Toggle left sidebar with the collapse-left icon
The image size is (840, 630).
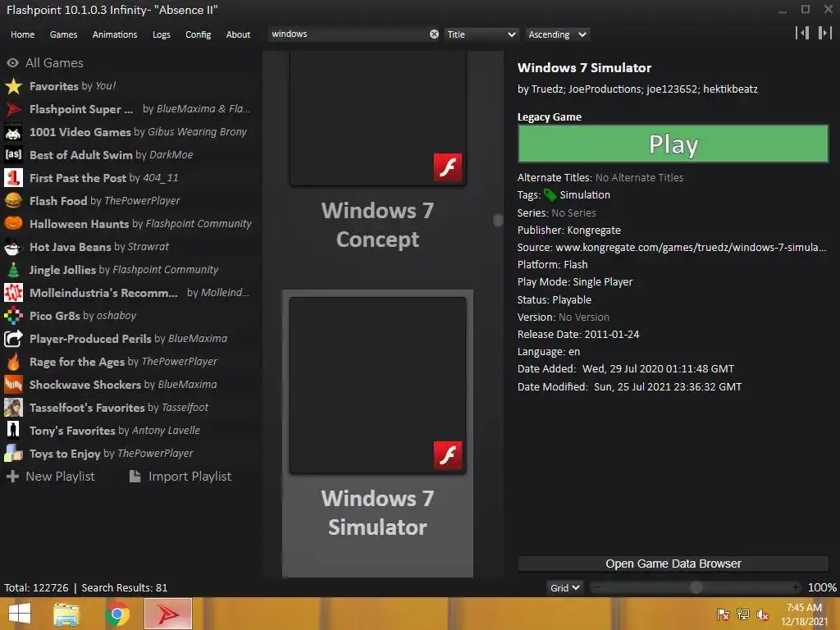point(802,33)
